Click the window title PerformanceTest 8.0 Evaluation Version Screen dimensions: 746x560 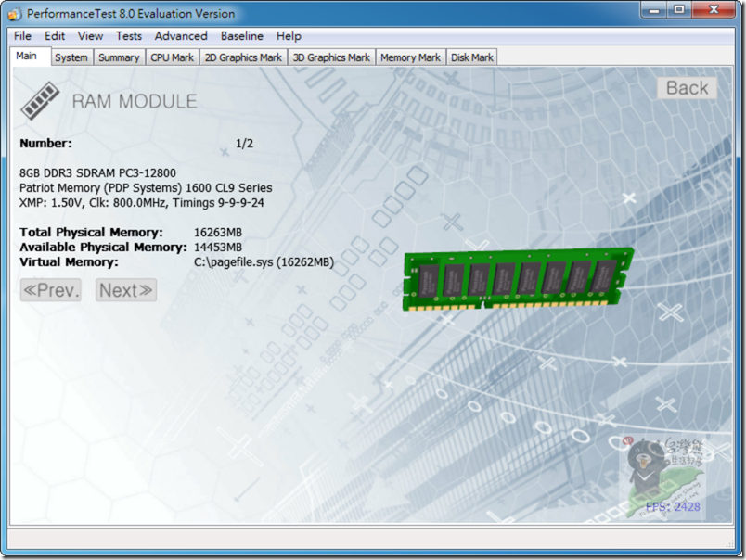click(x=131, y=14)
